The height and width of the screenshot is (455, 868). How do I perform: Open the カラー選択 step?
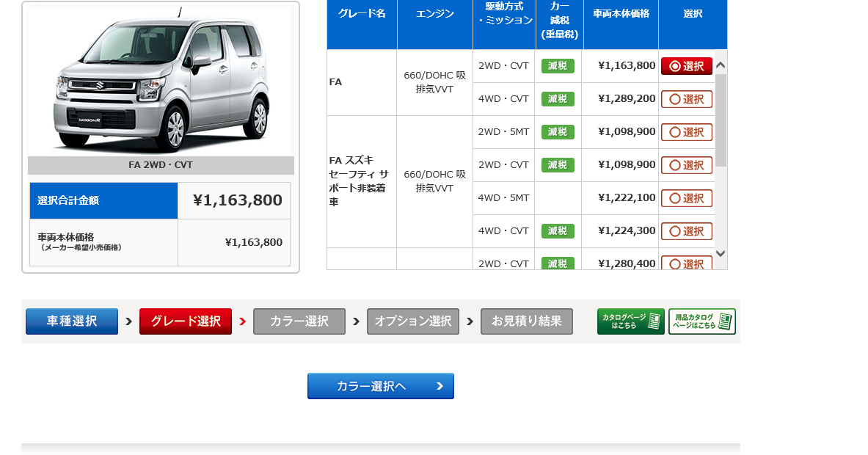coord(299,321)
